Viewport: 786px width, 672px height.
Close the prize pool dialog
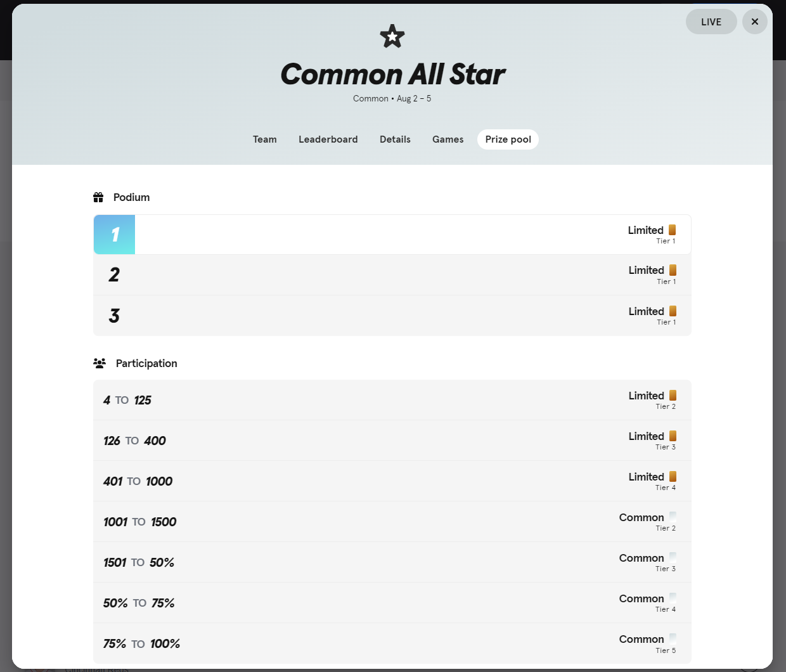tap(755, 22)
